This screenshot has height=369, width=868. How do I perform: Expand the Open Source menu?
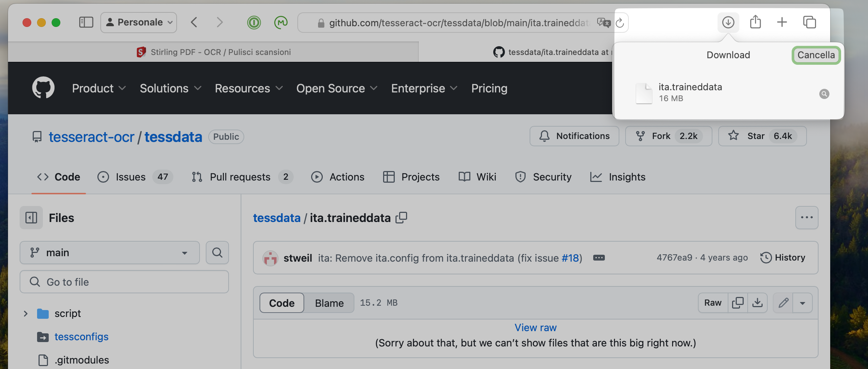pyautogui.click(x=337, y=88)
